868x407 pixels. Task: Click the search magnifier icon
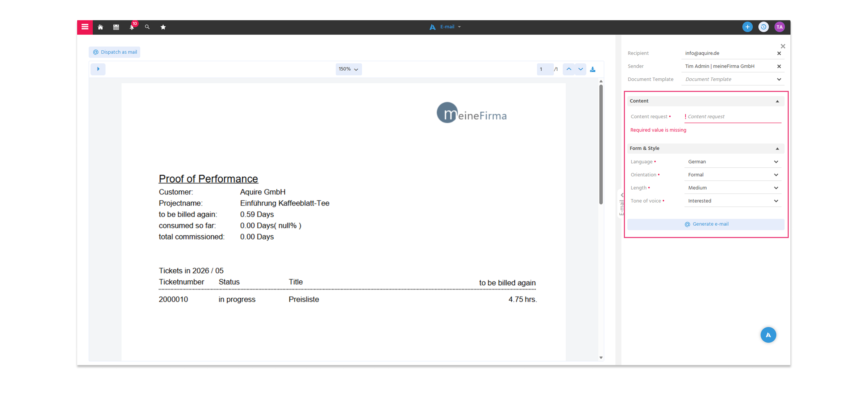point(147,27)
